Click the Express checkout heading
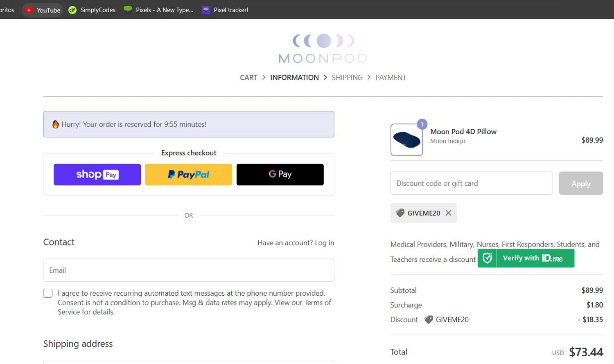This screenshot has height=364, width=614. tap(189, 153)
